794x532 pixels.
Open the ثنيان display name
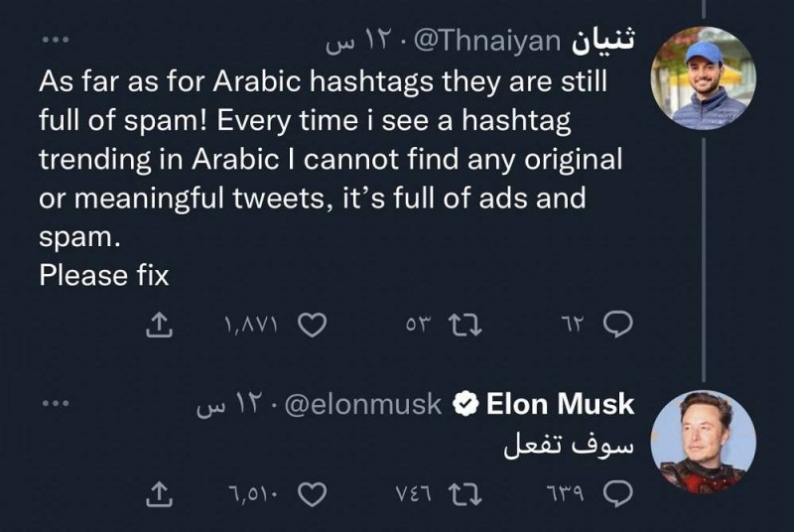[x=604, y=41]
